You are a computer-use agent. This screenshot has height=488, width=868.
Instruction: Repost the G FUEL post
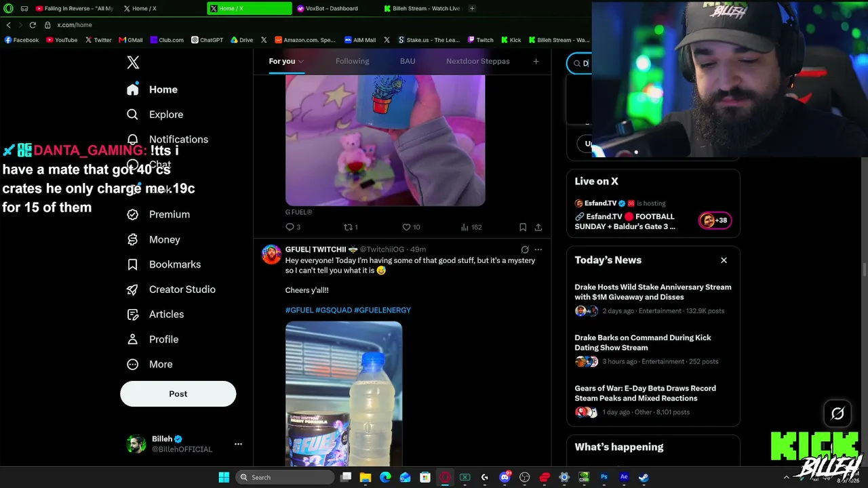351,227
